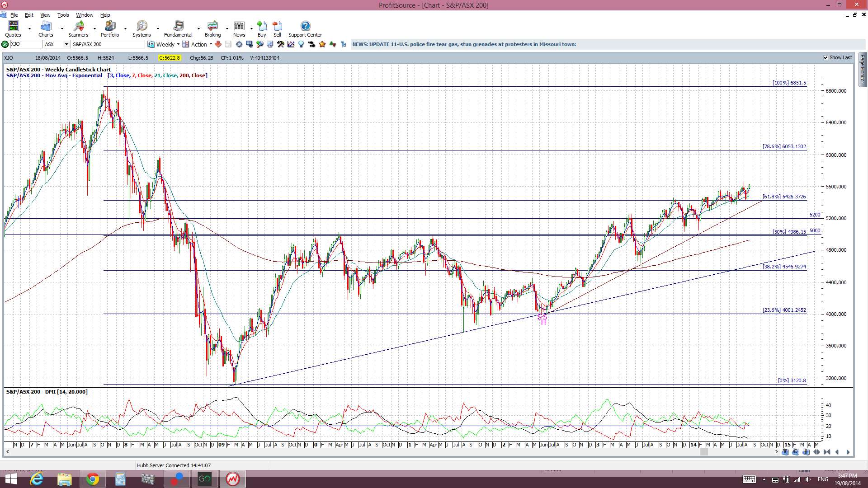This screenshot has height=488, width=868.
Task: Click the Hubb Server Connected status text
Action: (174, 465)
